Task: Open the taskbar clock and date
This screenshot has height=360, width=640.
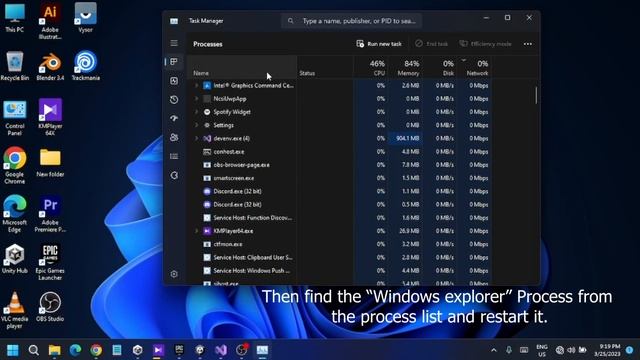Action: [x=607, y=350]
